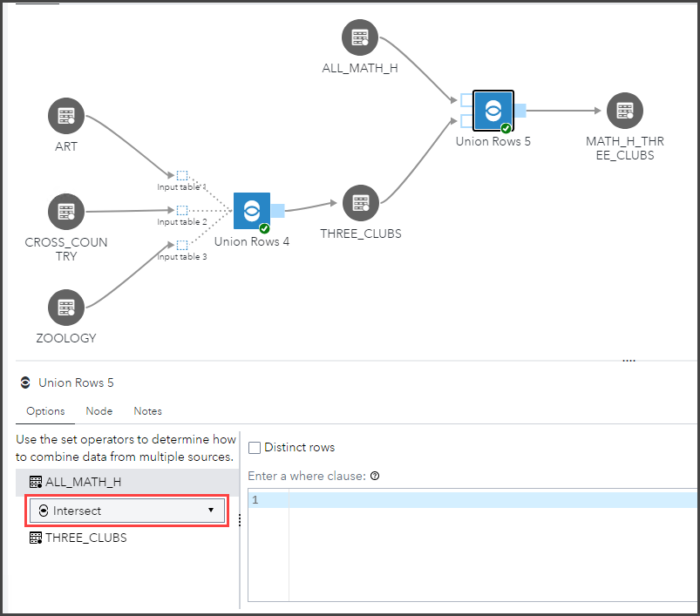This screenshot has width=700, height=616.
Task: Select the CROSS_COUNTRY table node
Action: point(65,211)
